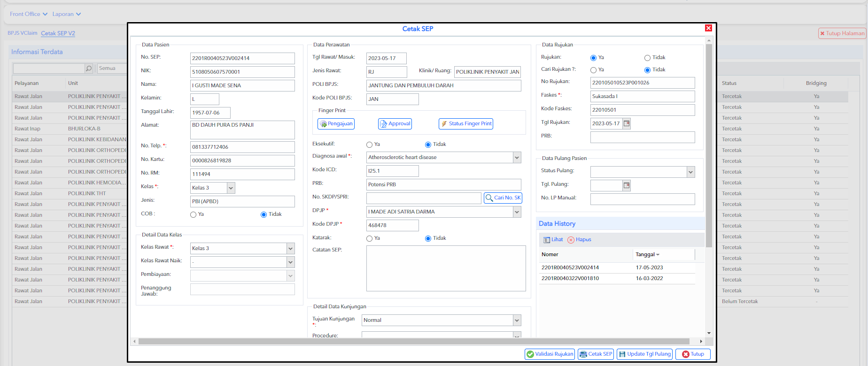Click Belum Tercetak status in background
The height and width of the screenshot is (366, 868).
pyautogui.click(x=740, y=302)
